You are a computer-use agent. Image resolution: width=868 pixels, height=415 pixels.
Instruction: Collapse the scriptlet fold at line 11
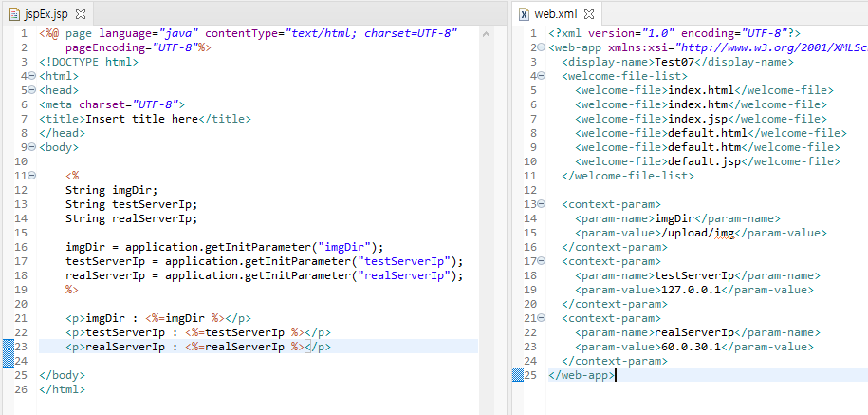point(31,176)
